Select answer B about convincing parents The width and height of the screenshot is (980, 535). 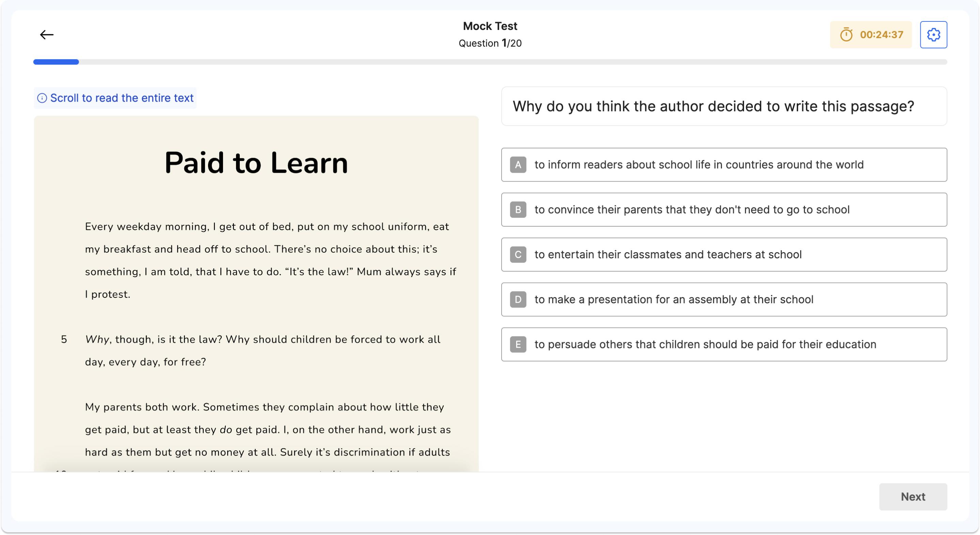click(x=723, y=210)
